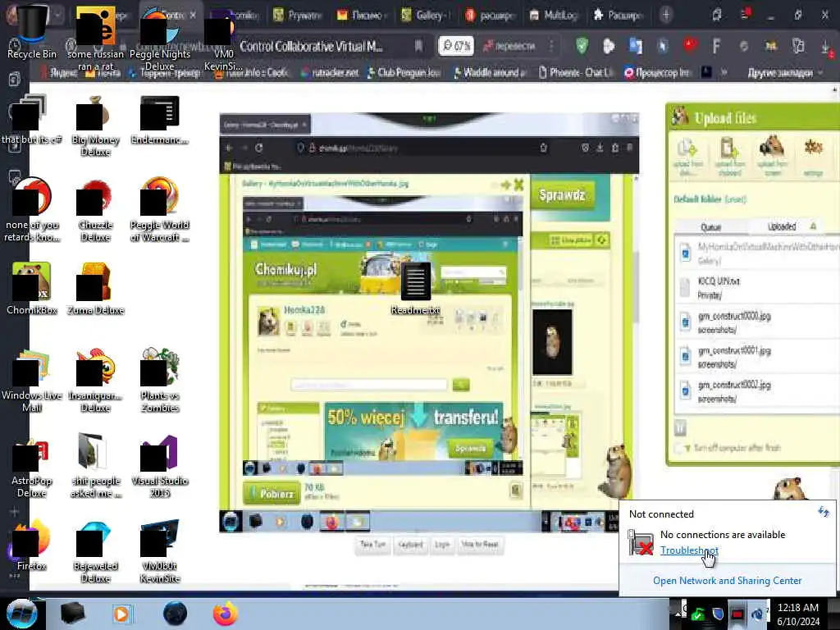
Task: Select gm_construct0000.jpg in uploaded list
Action: (x=756, y=322)
